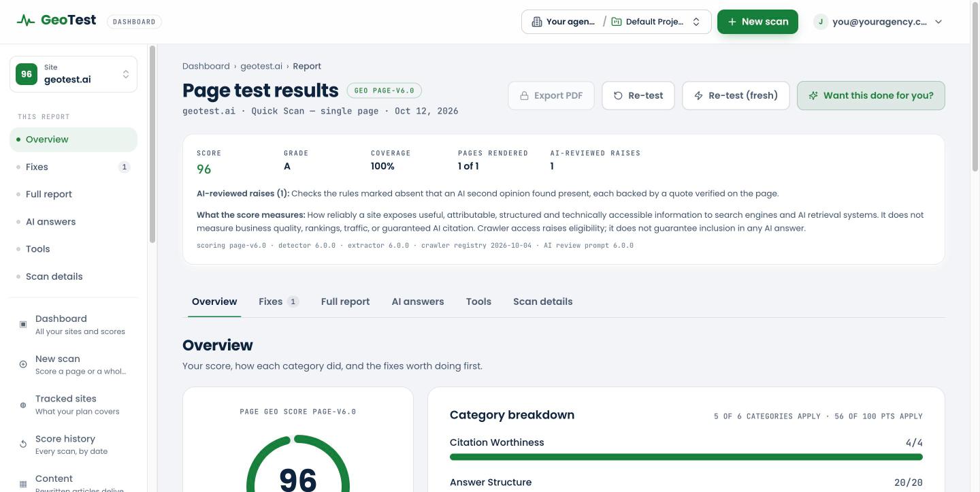Open the geotest.ai breadcrumb link
The height and width of the screenshot is (492, 980).
click(261, 66)
